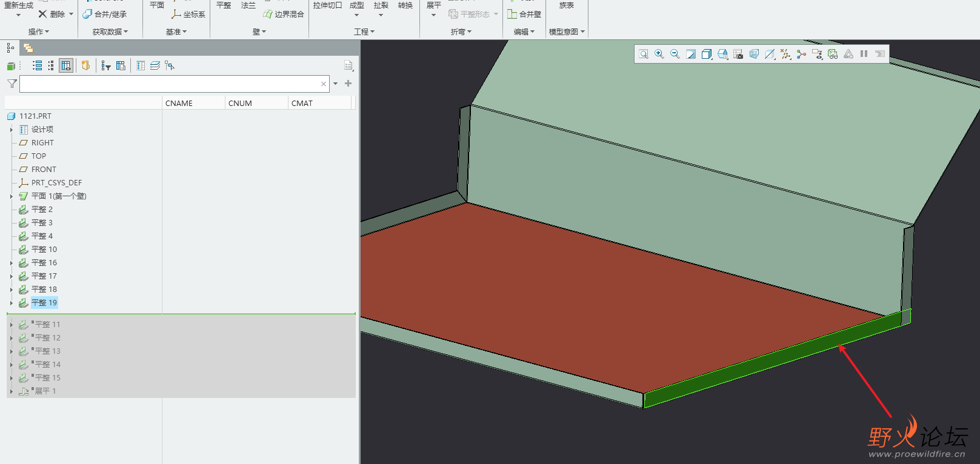Expand the 平整 16 feature node
Screen dimensions: 980x464
tap(11, 263)
